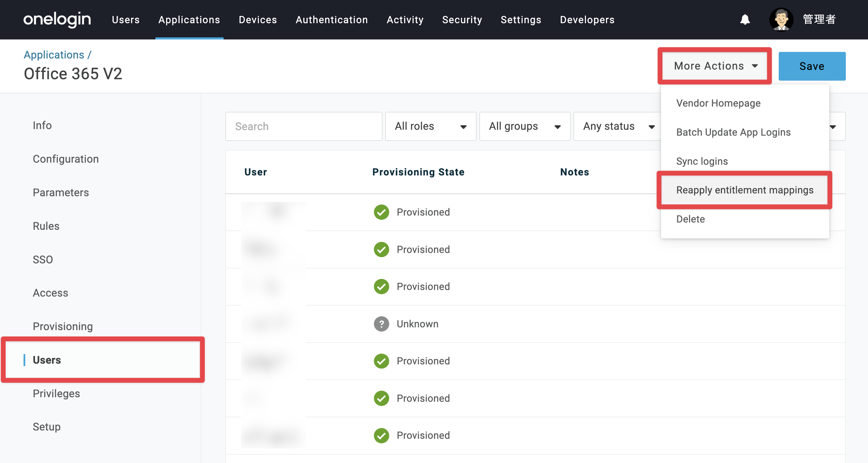This screenshot has width=868, height=463.
Task: Select Sync logins from More Actions
Action: [x=702, y=161]
